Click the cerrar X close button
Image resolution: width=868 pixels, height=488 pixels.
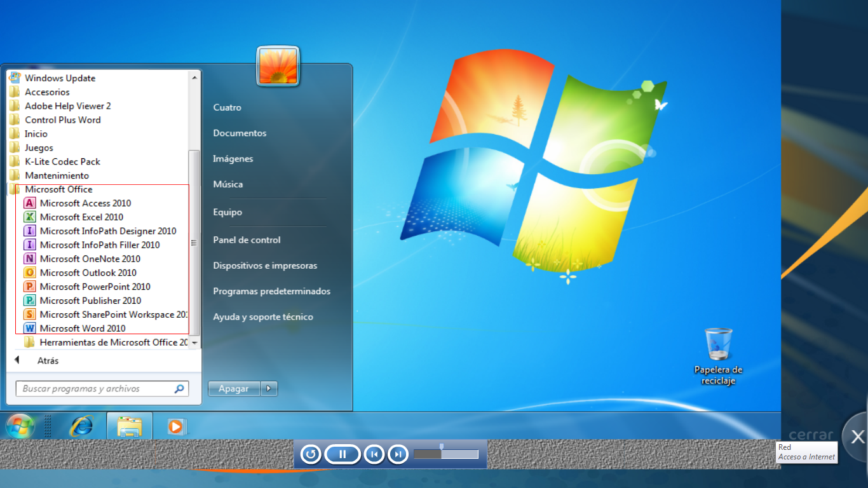point(857,437)
